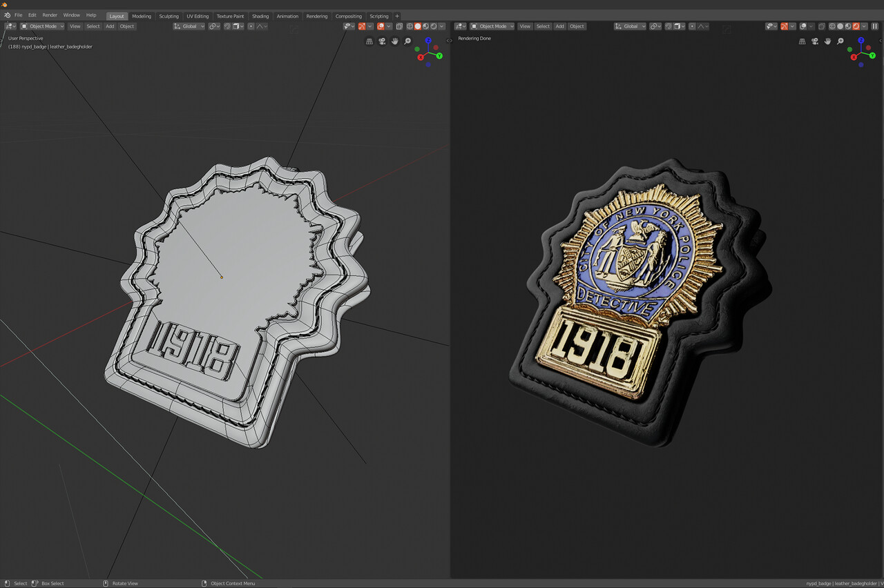
Task: Open Global transform orientation dropdown in right viewport
Action: 631,26
